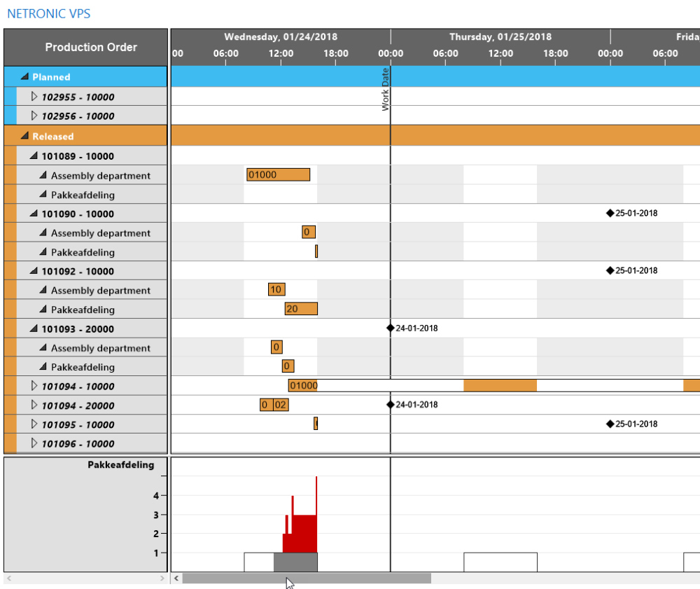Viewport: 700px width, 589px height.
Task: Click the 25-01-2018 milestone diamond for order 101092
Action: click(609, 270)
